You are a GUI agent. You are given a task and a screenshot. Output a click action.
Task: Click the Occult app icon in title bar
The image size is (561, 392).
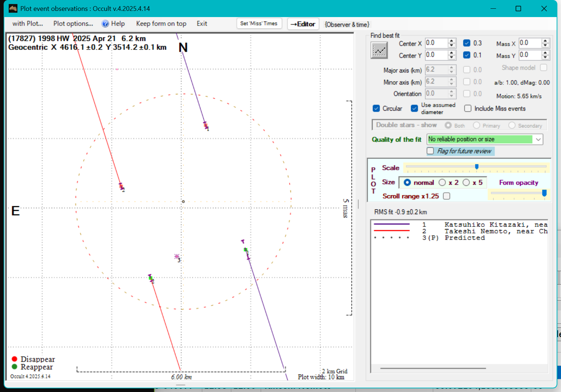[13, 8]
